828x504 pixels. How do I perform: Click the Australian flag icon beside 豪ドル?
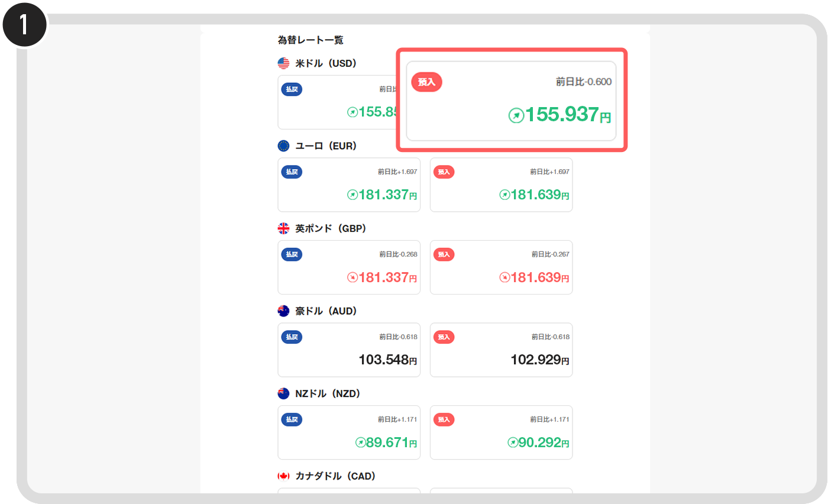[x=283, y=311]
